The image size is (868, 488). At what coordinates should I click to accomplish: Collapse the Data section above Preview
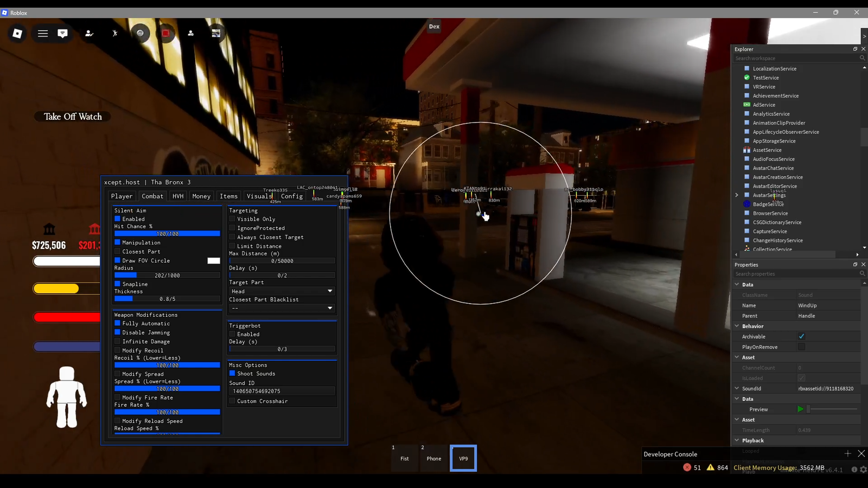pos(737,399)
